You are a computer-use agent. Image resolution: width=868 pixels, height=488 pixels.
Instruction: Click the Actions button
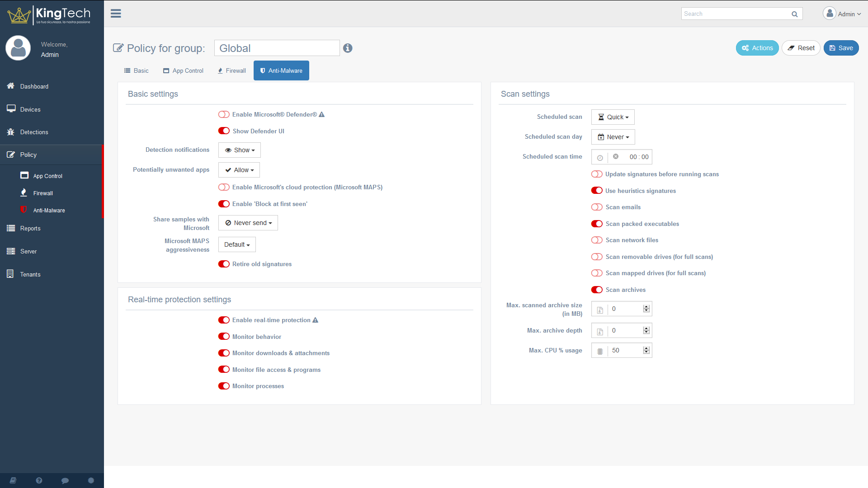757,48
